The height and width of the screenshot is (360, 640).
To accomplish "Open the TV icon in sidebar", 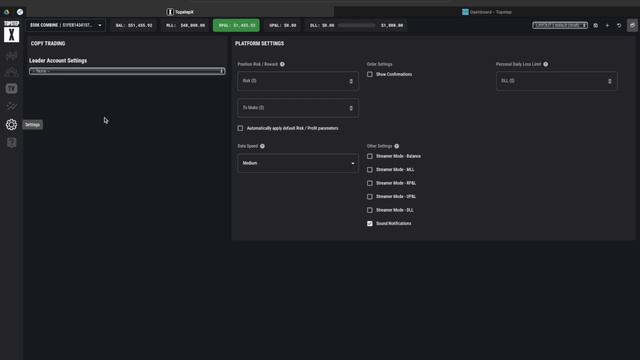I will [11, 89].
